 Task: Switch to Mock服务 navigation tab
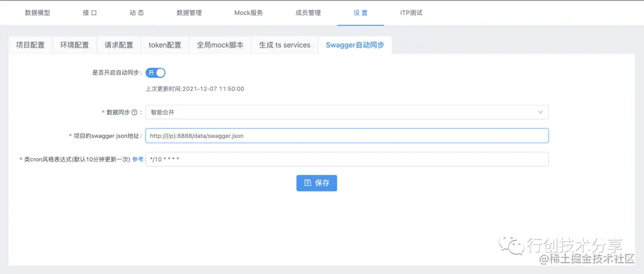[x=249, y=13]
